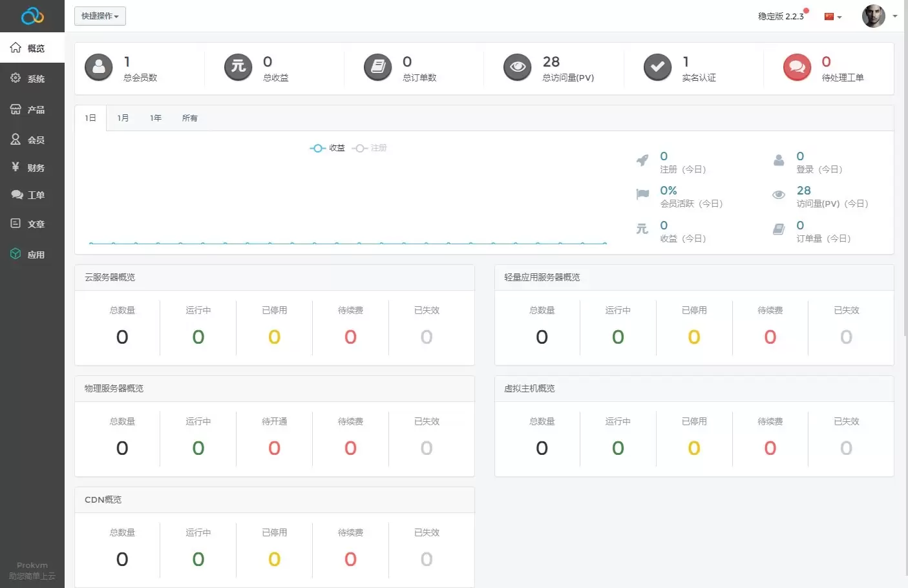Click the page vertical scrollbar

click(905, 168)
